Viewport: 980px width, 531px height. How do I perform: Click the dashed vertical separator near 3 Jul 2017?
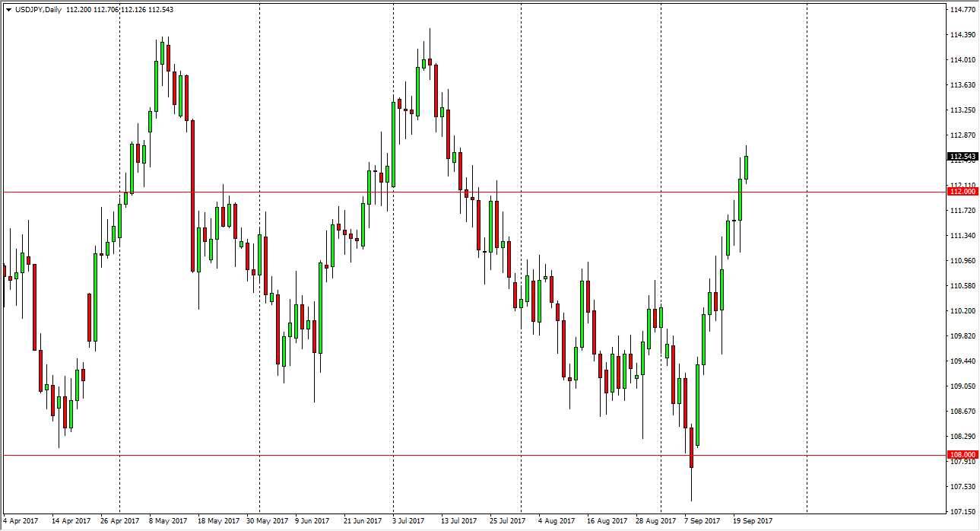point(395,266)
